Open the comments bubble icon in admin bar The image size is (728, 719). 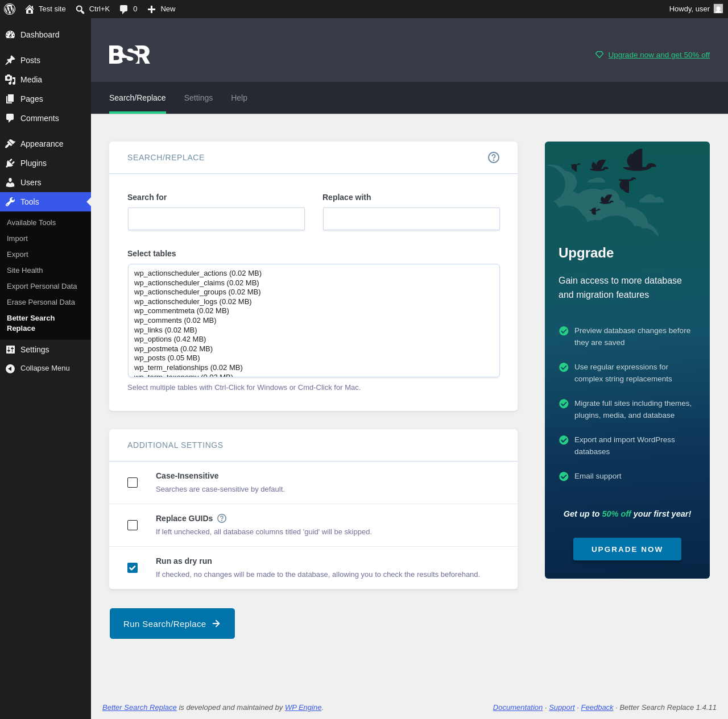(124, 9)
